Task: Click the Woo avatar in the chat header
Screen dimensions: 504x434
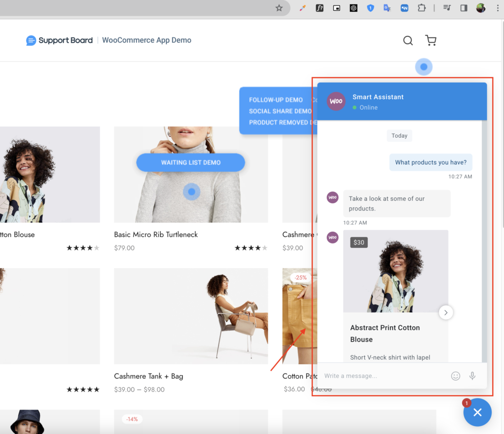Action: click(336, 101)
